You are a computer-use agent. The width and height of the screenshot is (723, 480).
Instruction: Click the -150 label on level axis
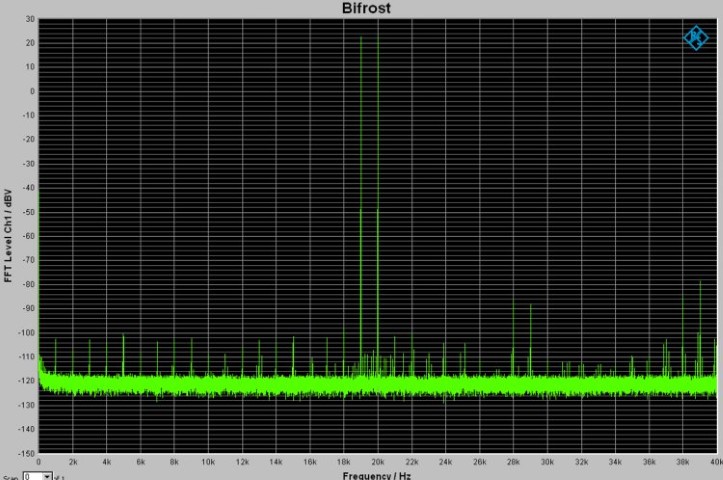(27, 453)
